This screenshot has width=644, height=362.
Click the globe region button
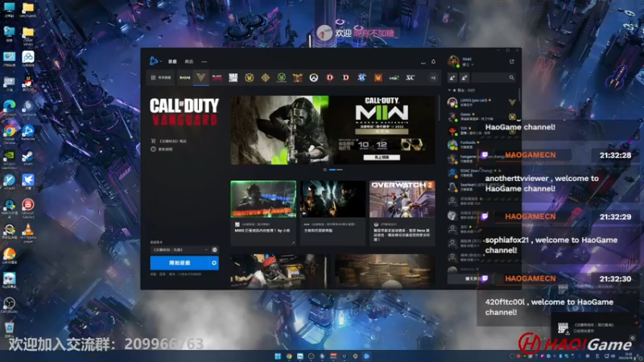[x=214, y=249]
